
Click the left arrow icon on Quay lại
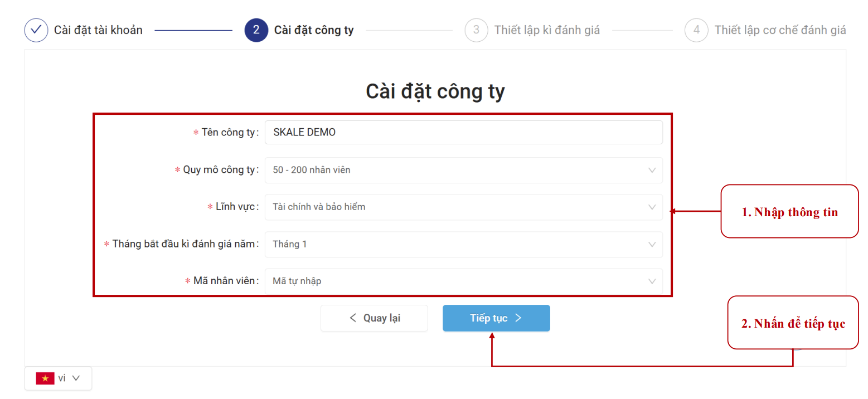coord(353,318)
